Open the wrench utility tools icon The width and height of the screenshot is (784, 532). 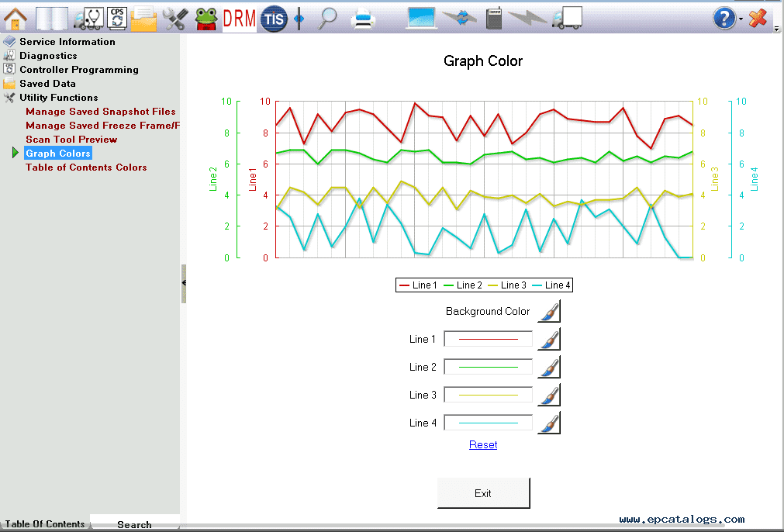click(x=175, y=19)
